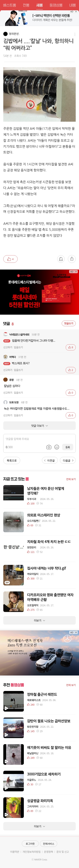Switch to the 동영상붐 tab

(x=56, y=5)
